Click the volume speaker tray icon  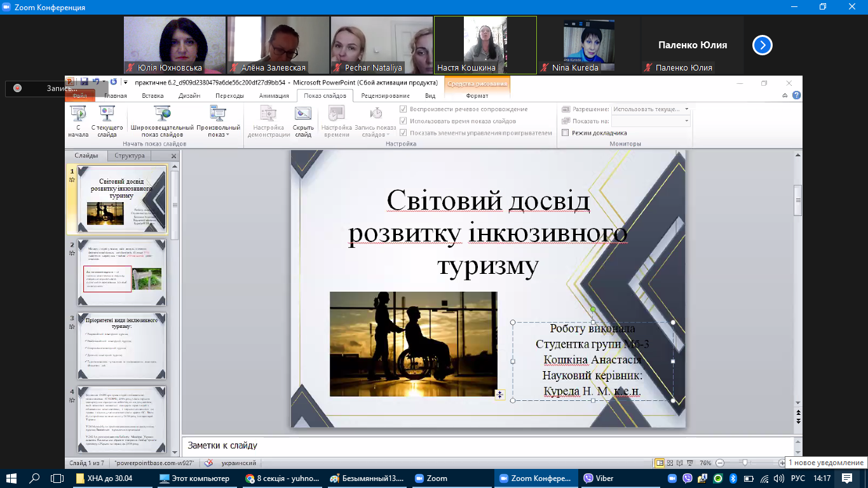(778, 478)
